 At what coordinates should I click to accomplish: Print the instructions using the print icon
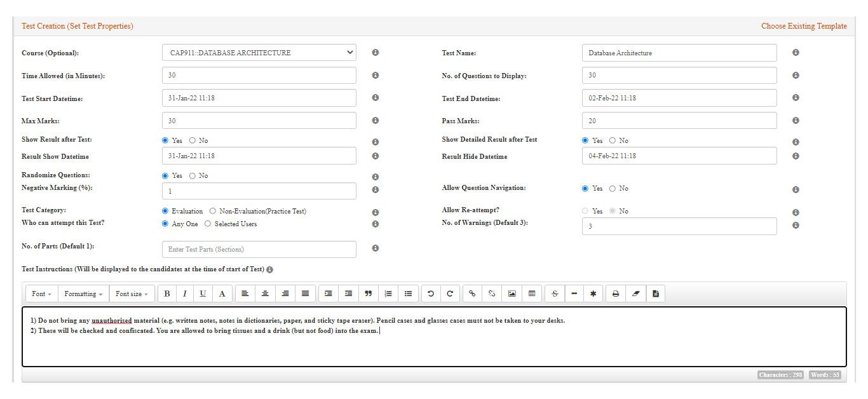tap(615, 294)
